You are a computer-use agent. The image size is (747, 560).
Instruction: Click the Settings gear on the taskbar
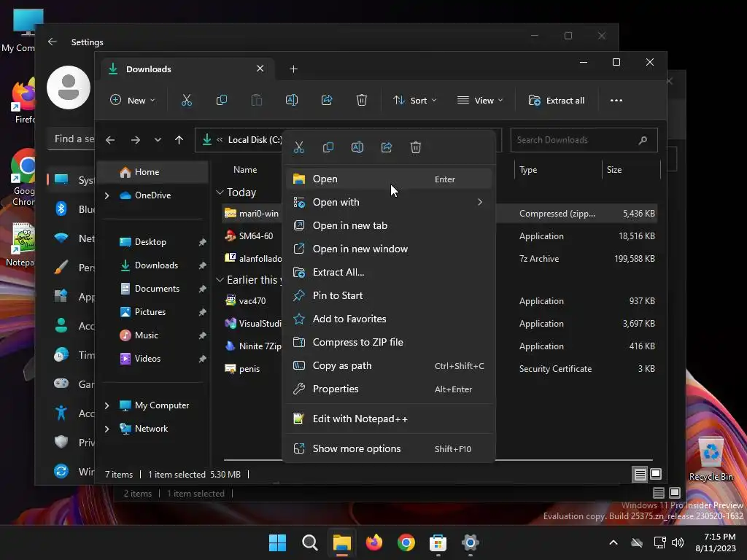471,542
